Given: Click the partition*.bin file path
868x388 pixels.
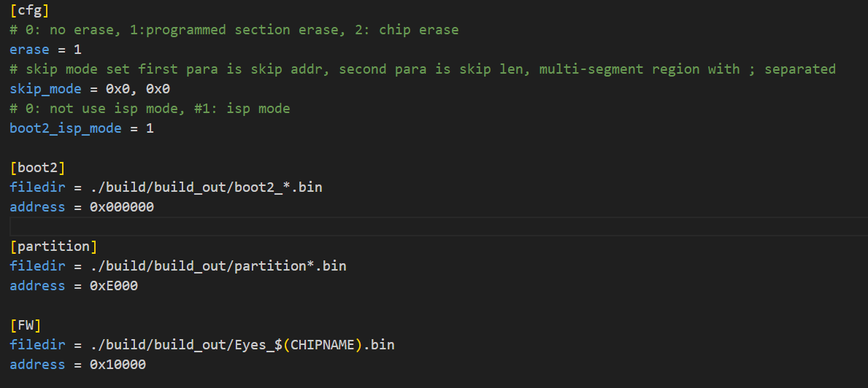Looking at the screenshot, I should [218, 266].
